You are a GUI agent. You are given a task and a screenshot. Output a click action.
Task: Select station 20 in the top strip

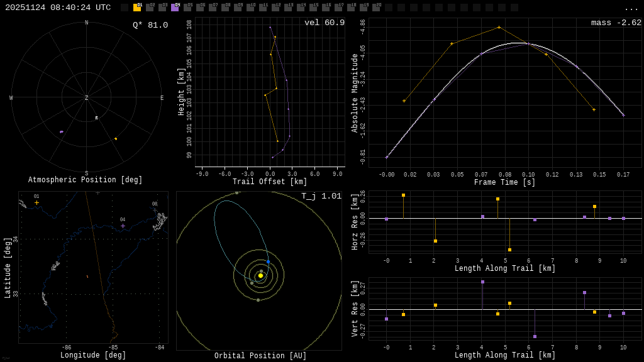376,8
